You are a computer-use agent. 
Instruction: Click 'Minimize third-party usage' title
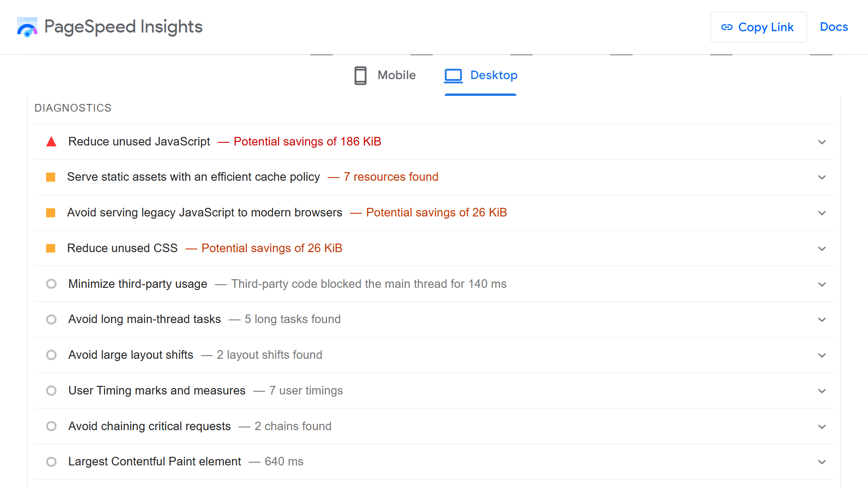[138, 284]
